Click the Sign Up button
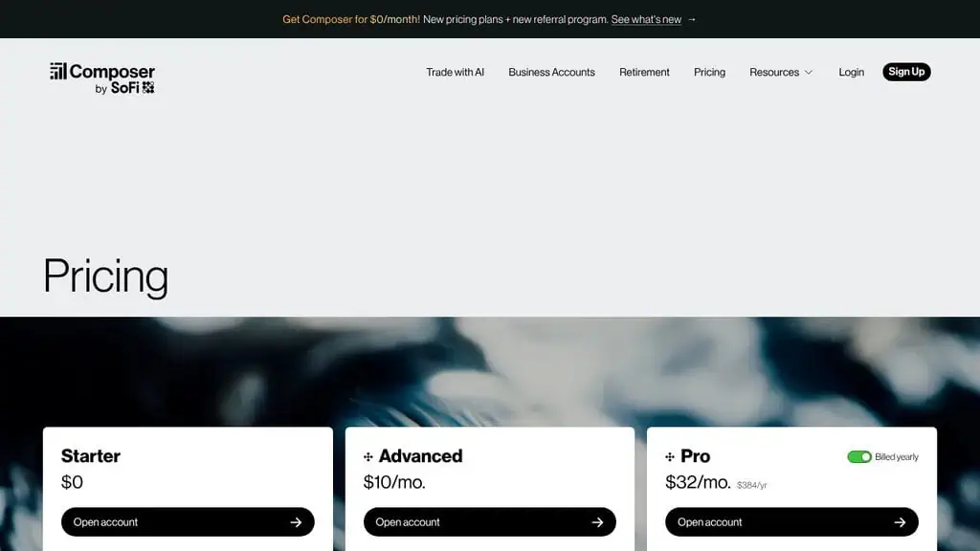Image resolution: width=980 pixels, height=551 pixels. pyautogui.click(x=906, y=72)
